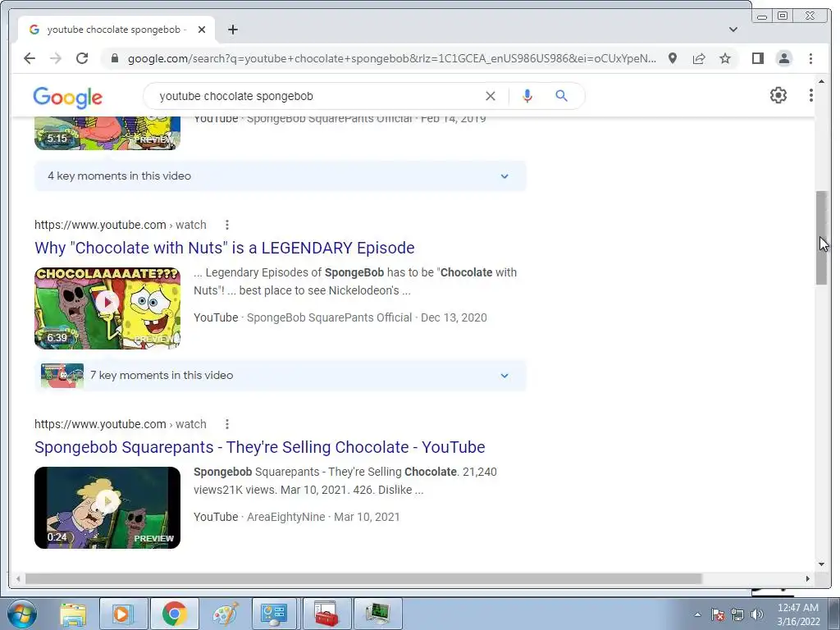Viewport: 840px width, 630px height.
Task: Click the small key moments preview thumbnail
Action: click(62, 376)
